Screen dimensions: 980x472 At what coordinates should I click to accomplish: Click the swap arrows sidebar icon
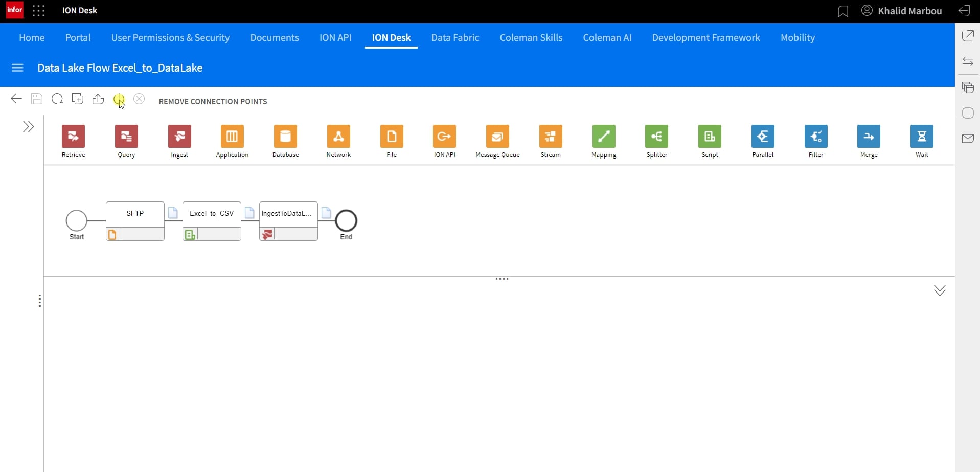tap(968, 61)
